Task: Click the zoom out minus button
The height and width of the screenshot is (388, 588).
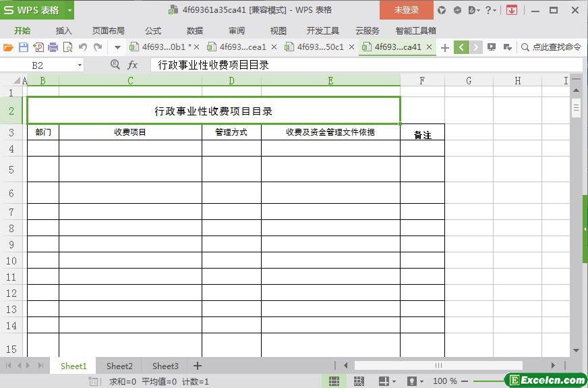Action: coord(465,381)
